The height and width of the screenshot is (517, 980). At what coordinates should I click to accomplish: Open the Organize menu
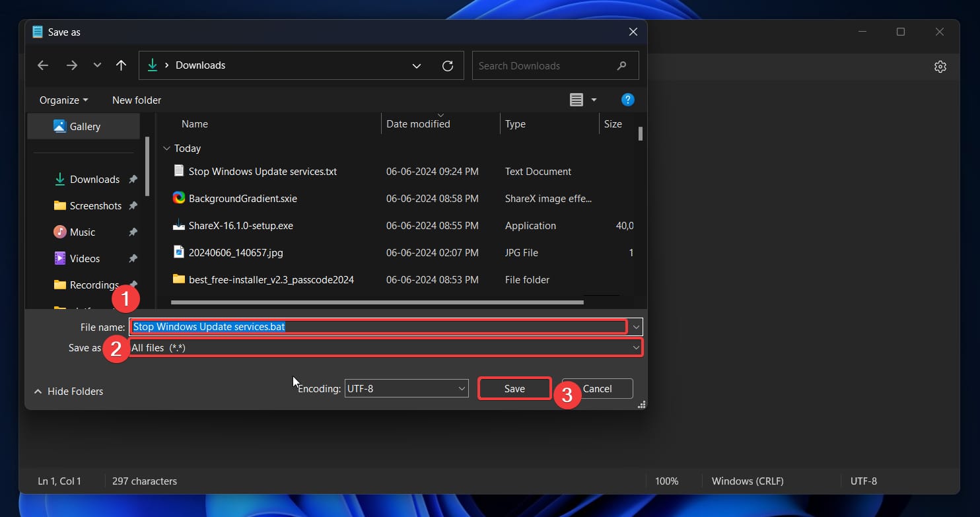63,100
